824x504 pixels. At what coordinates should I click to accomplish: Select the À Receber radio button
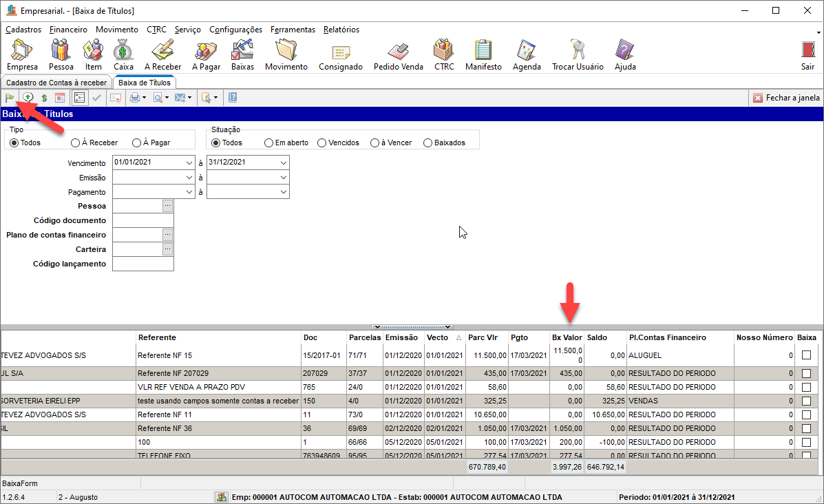point(76,143)
